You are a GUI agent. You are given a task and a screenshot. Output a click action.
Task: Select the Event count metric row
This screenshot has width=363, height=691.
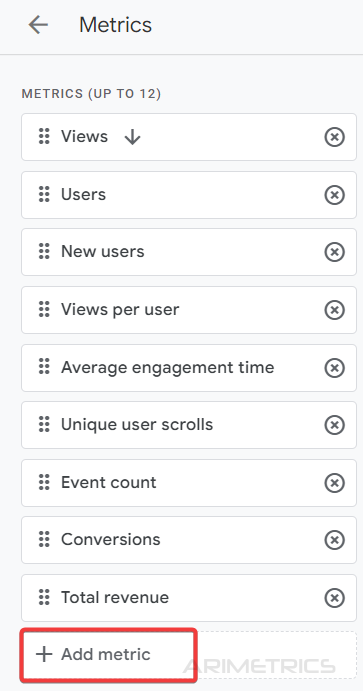189,483
